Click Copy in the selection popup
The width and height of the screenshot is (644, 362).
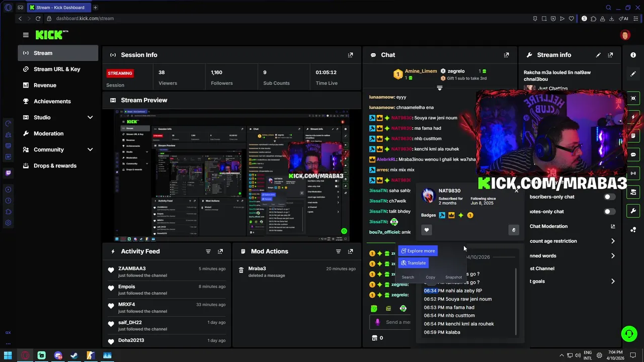pos(430,277)
